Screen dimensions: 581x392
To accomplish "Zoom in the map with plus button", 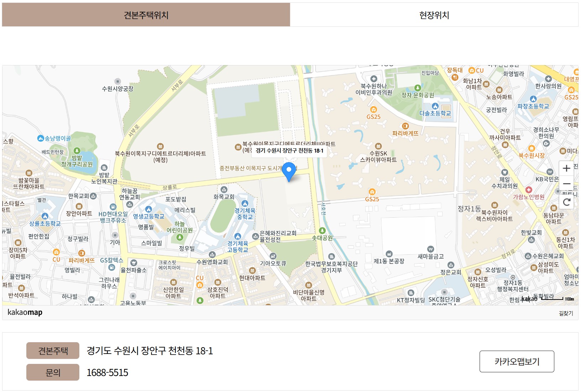I will [566, 168].
